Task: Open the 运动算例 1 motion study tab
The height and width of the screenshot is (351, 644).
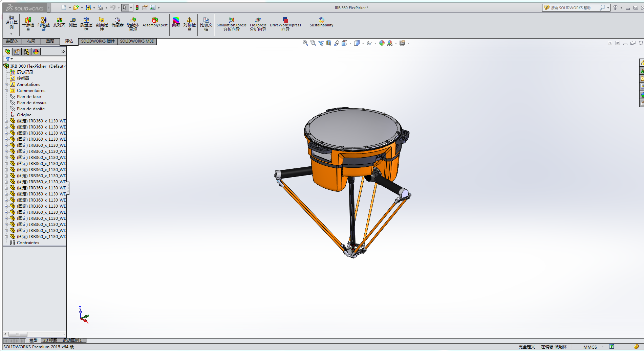Action: (72, 341)
